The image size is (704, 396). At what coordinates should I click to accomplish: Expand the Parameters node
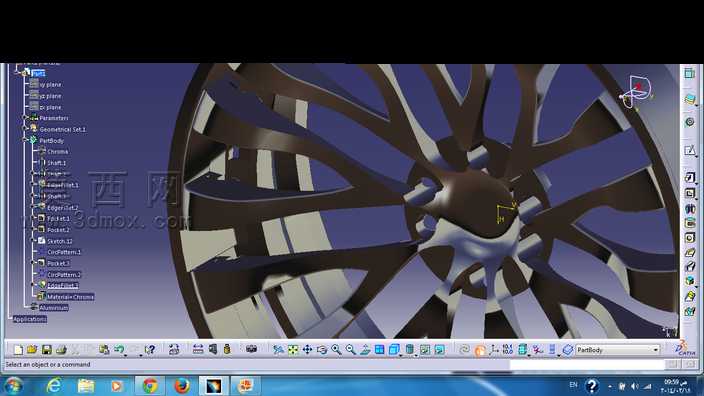[x=25, y=118]
